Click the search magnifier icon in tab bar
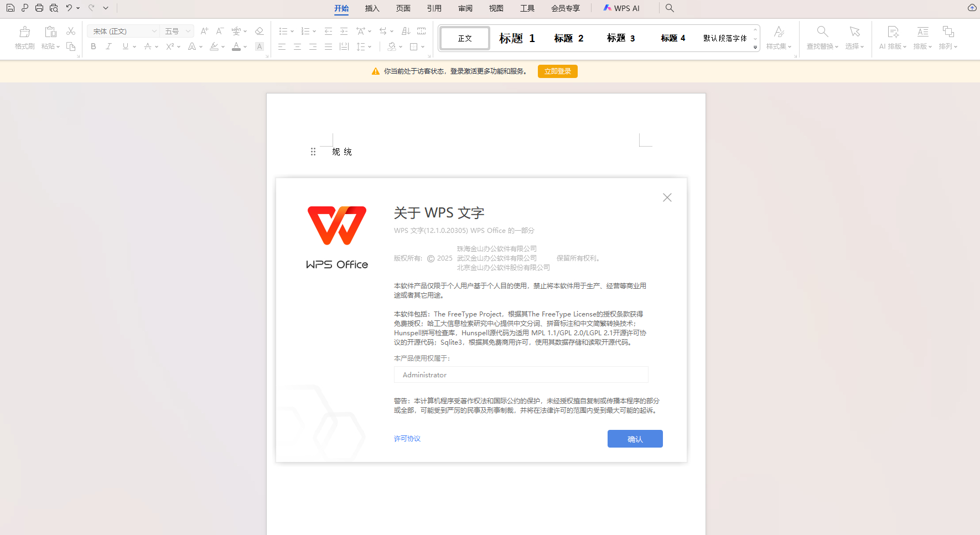This screenshot has height=535, width=980. click(x=670, y=8)
